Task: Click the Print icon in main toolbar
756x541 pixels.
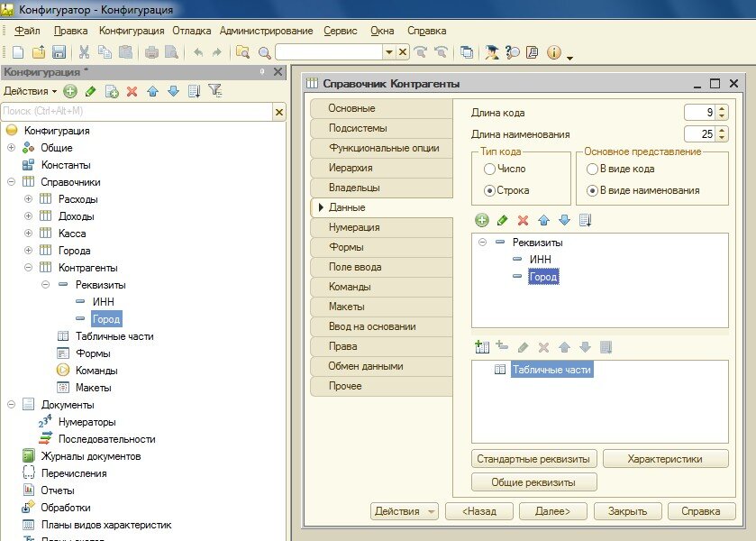Action: pyautogui.click(x=151, y=52)
